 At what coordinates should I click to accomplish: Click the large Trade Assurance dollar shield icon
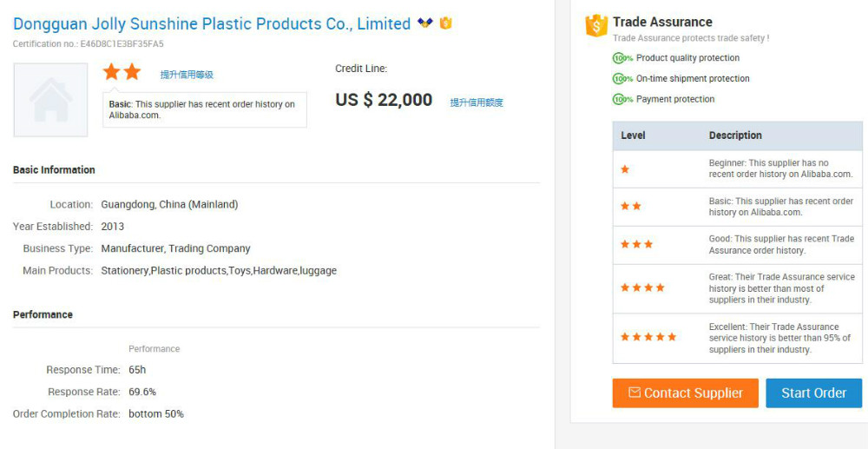tap(596, 26)
